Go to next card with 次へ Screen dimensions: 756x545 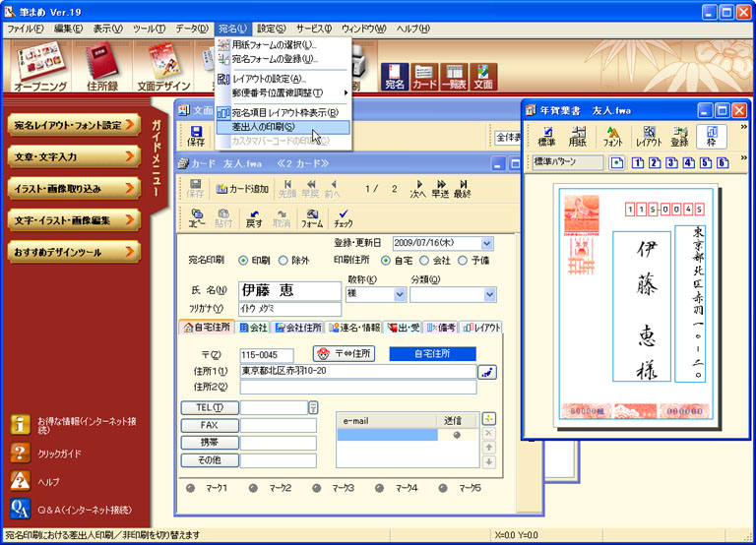tap(417, 188)
